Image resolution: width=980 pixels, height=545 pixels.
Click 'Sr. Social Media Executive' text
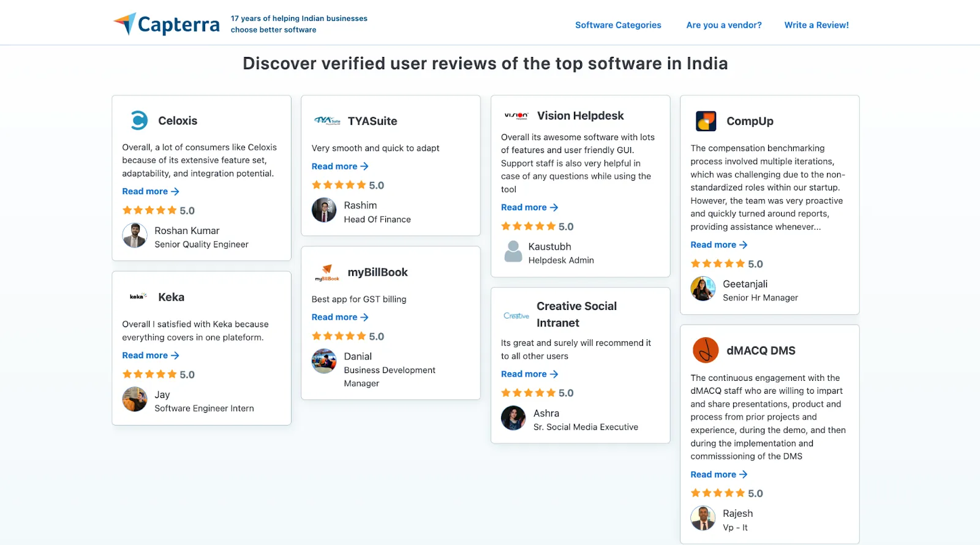(586, 427)
